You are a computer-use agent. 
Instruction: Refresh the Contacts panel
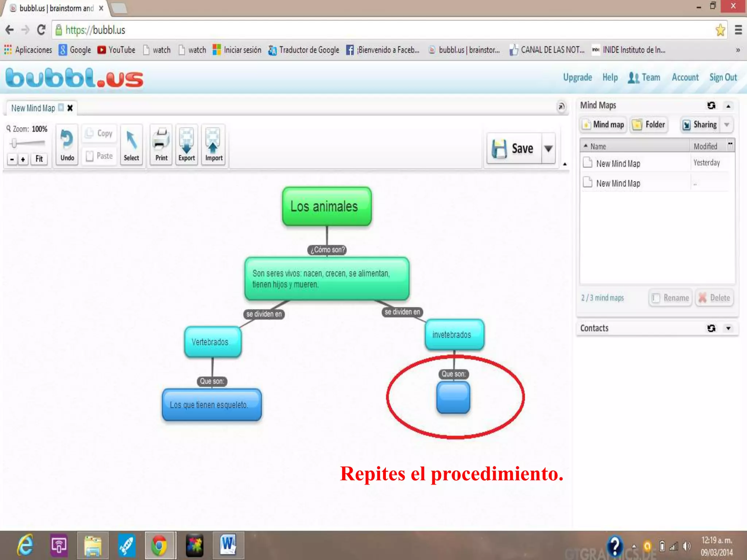click(x=711, y=328)
